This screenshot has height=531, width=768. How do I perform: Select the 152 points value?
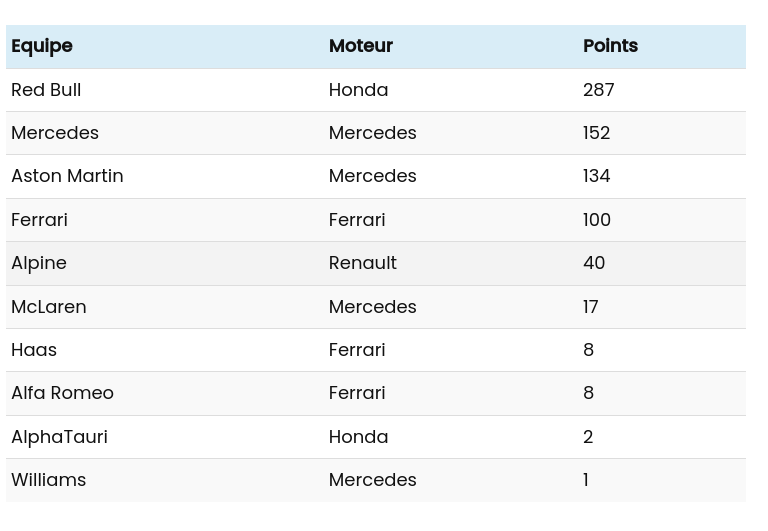[596, 133]
